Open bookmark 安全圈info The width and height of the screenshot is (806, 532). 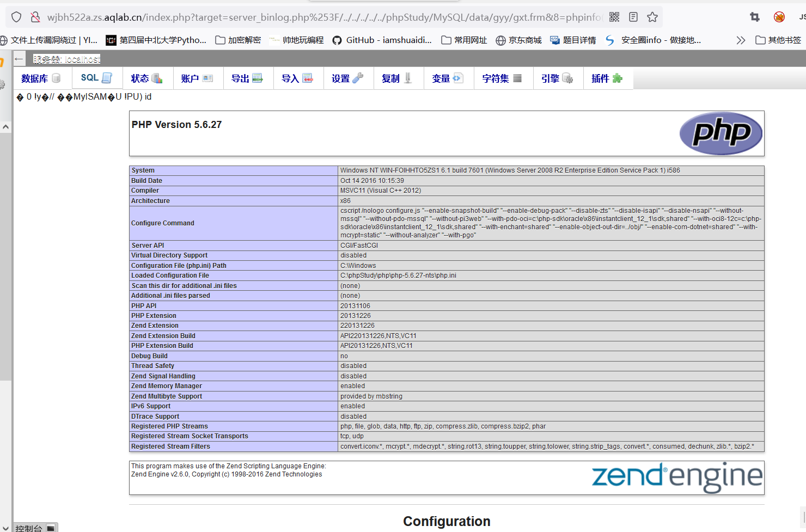pos(653,40)
